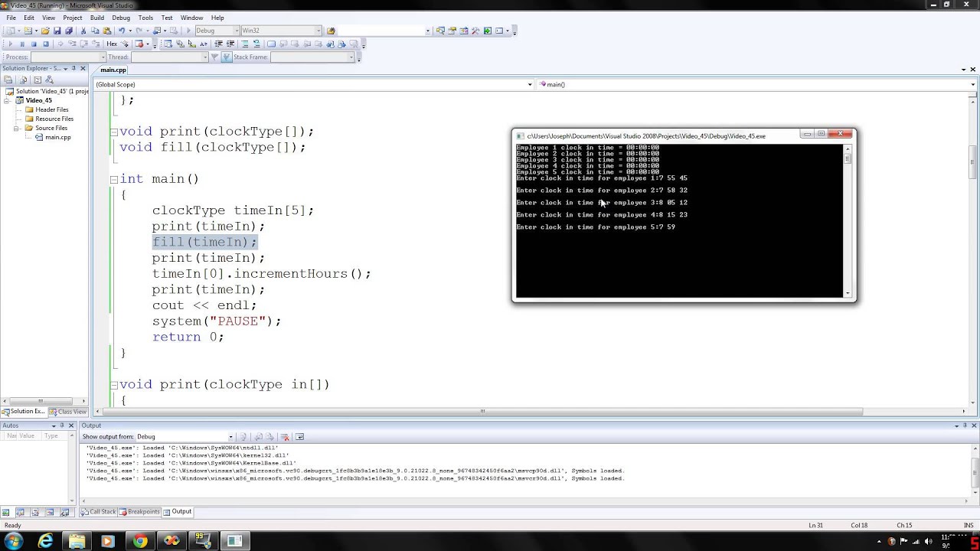This screenshot has height=551, width=980.
Task: Collapse the Source Files folder node
Action: 16,128
